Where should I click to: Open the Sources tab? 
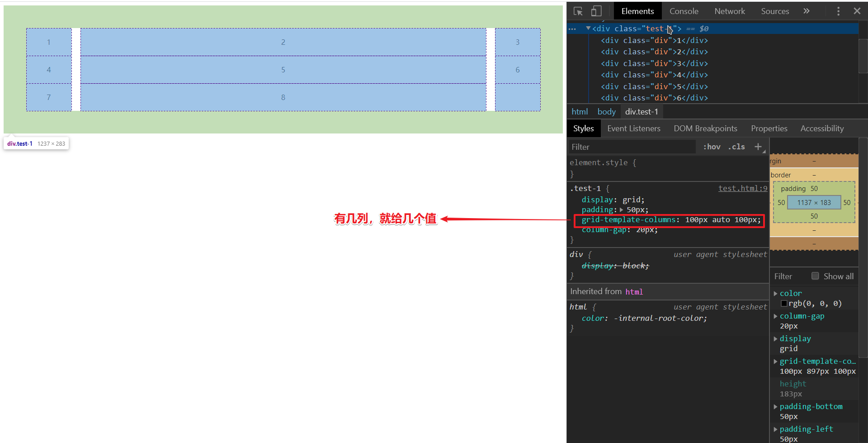point(775,11)
